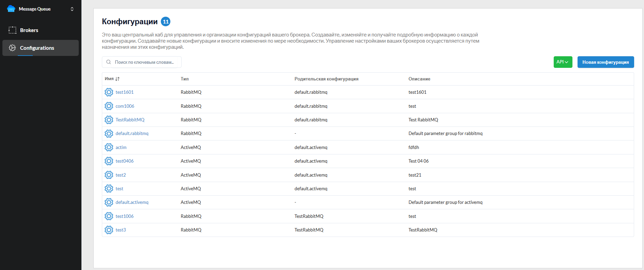Click the ActiveMQ type in test0406 row
This screenshot has width=644, height=270.
tap(191, 161)
